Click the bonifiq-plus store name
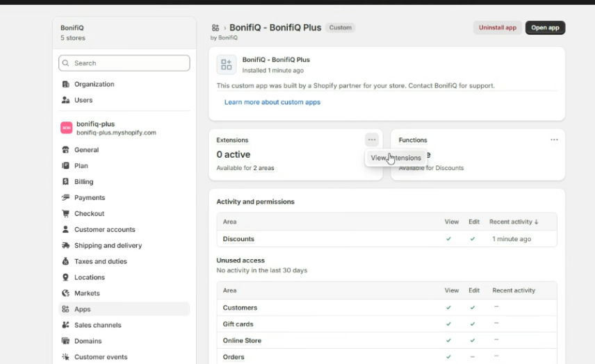The image size is (595, 364). coord(96,124)
